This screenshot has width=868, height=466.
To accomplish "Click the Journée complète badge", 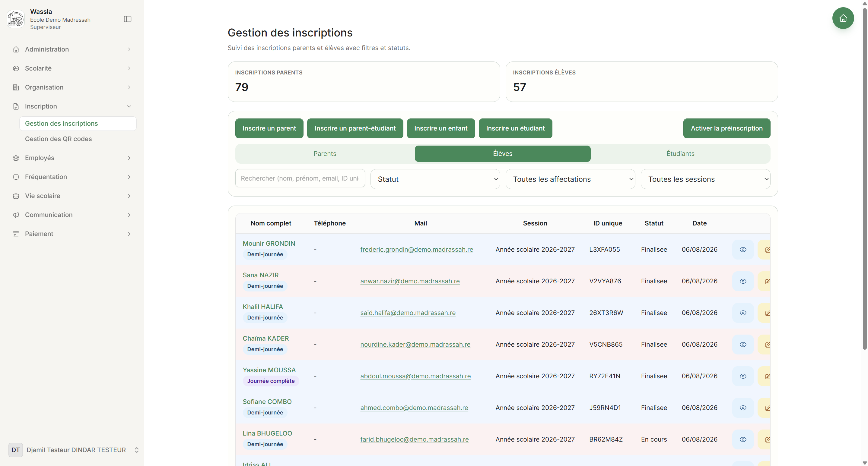I will (x=271, y=381).
